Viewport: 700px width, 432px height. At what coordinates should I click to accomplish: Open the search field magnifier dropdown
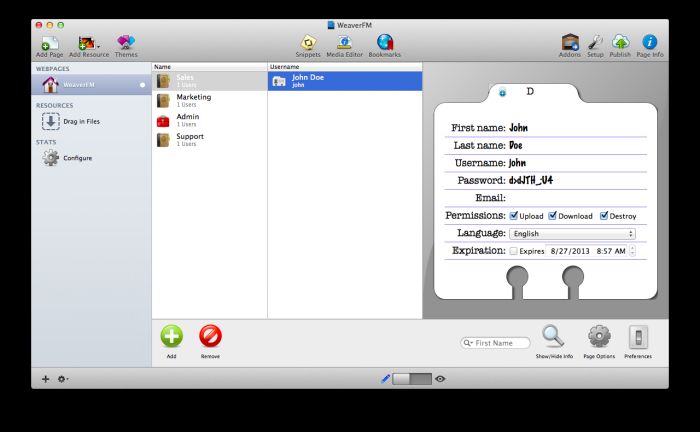tap(467, 343)
